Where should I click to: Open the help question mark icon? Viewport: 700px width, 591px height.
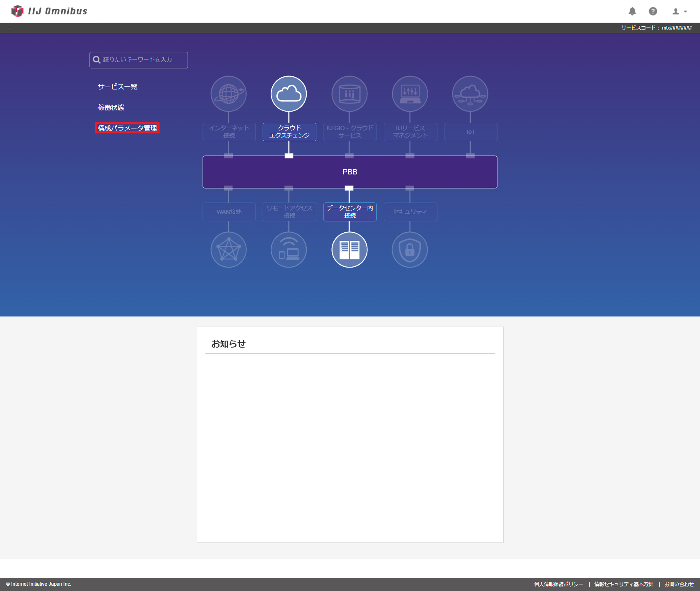click(x=653, y=11)
